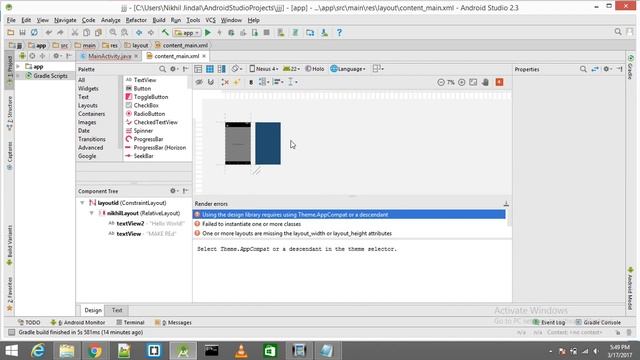Click the red render error indicator icon
The height and width of the screenshot is (360, 640).
coord(499,82)
